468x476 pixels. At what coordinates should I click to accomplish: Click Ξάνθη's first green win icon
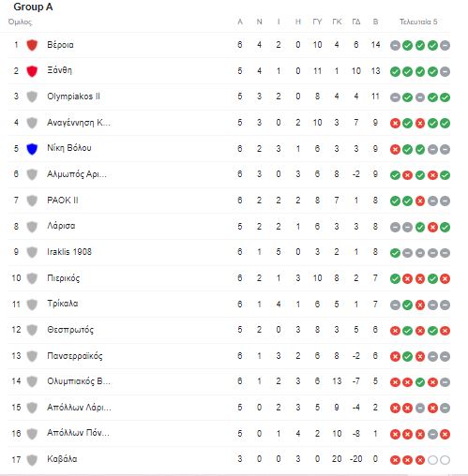pos(395,71)
